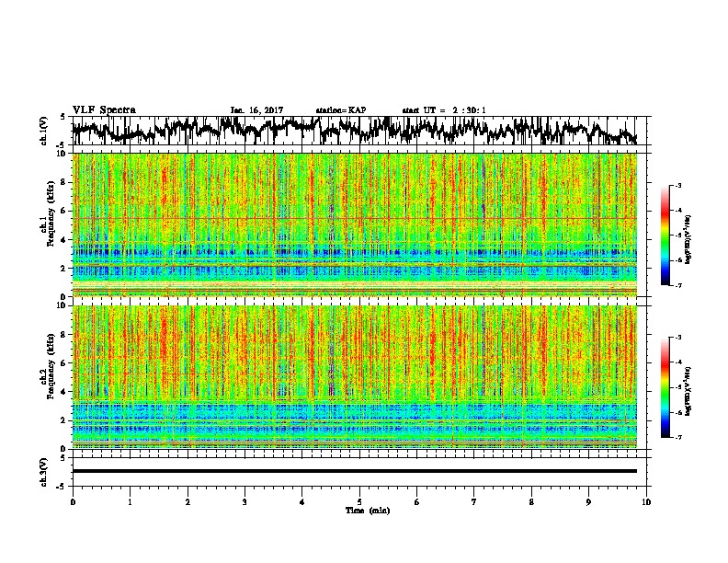
Task: Click time axis tick label "0"
Action: coord(73,502)
